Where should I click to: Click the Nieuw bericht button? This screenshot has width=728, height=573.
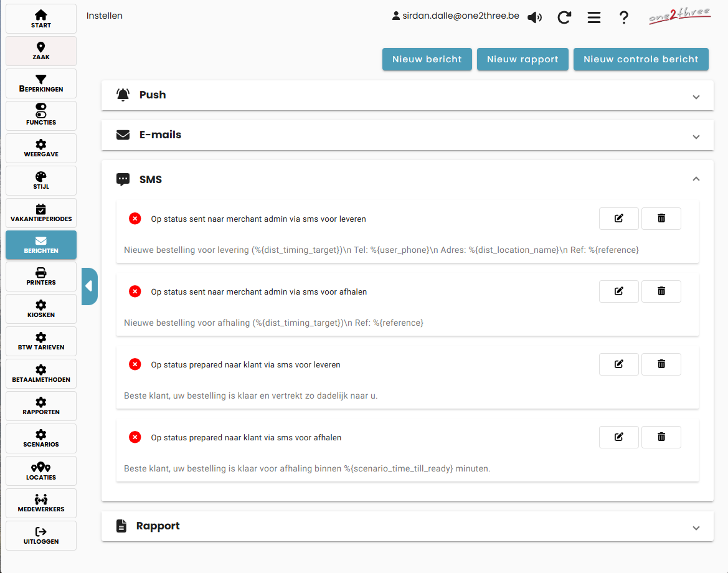pos(427,59)
